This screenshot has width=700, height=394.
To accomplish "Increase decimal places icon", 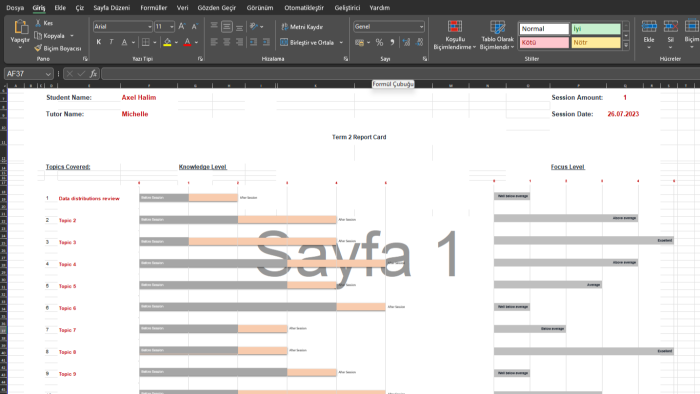I will pos(406,42).
